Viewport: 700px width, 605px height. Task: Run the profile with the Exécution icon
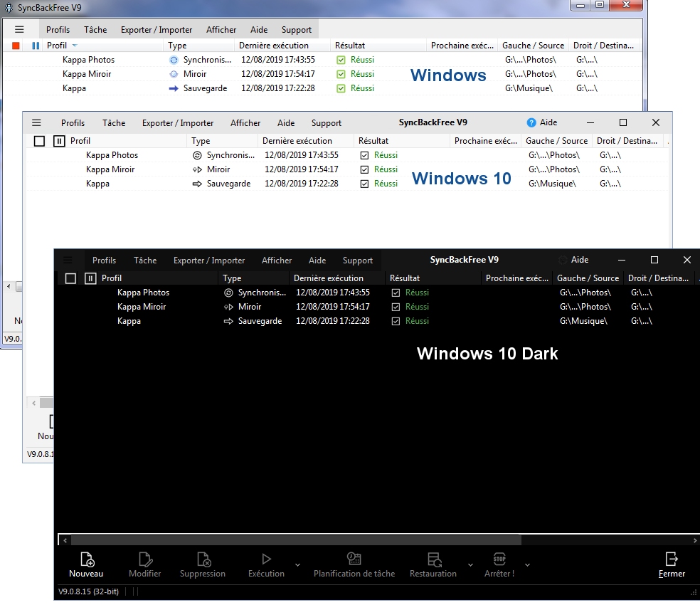tap(266, 559)
